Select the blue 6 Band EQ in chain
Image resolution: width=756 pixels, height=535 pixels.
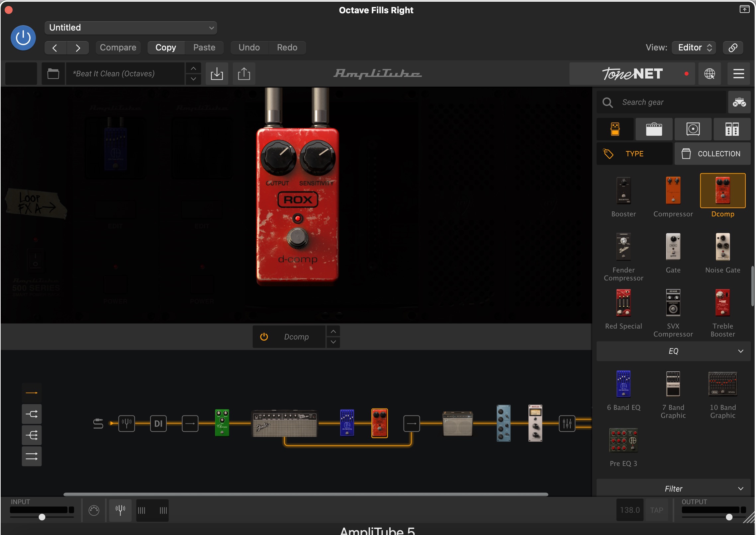click(x=347, y=422)
